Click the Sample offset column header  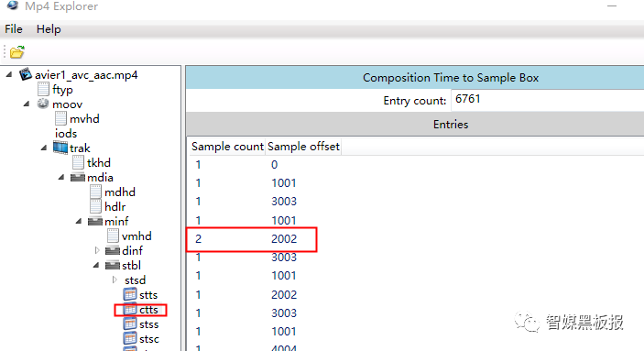(x=303, y=147)
